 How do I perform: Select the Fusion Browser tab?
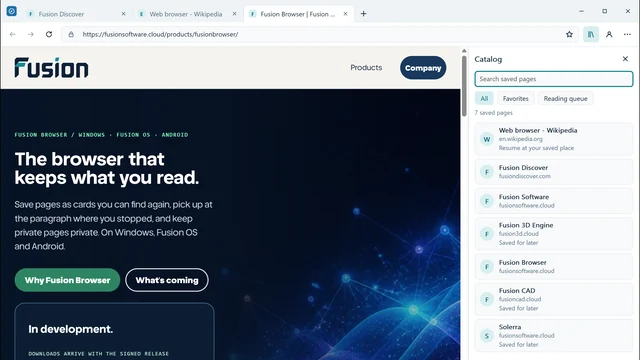pyautogui.click(x=298, y=14)
